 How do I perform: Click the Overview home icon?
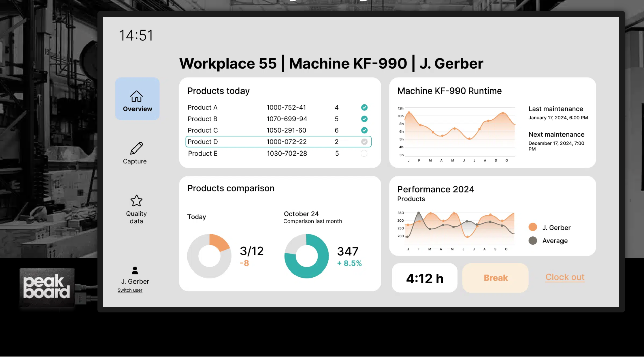pos(137,96)
